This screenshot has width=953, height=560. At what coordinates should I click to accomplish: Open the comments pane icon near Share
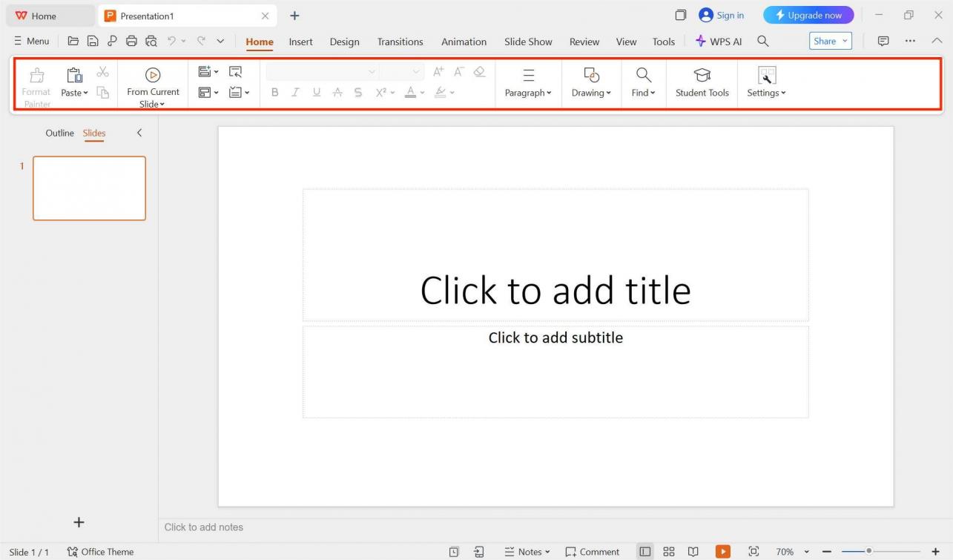click(x=883, y=42)
